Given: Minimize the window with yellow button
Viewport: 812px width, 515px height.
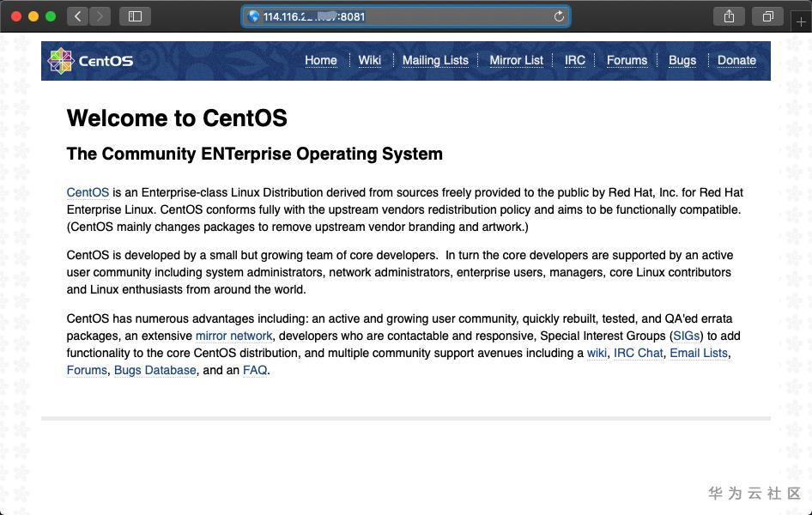Looking at the screenshot, I should pos(33,16).
